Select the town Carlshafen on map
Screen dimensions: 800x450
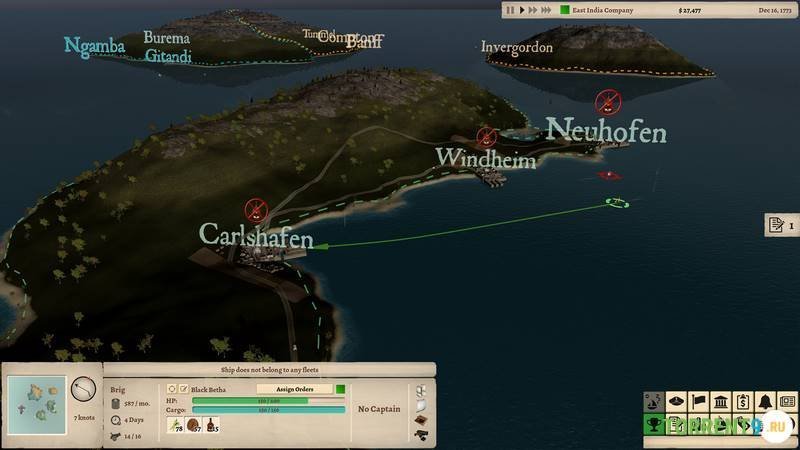256,237
